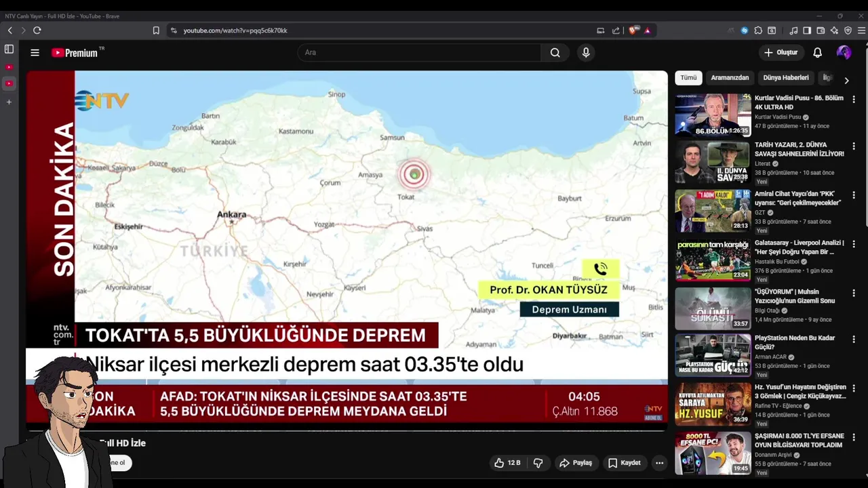The height and width of the screenshot is (488, 868).
Task: Toggle the vertical tabs panel icon
Action: [x=9, y=49]
